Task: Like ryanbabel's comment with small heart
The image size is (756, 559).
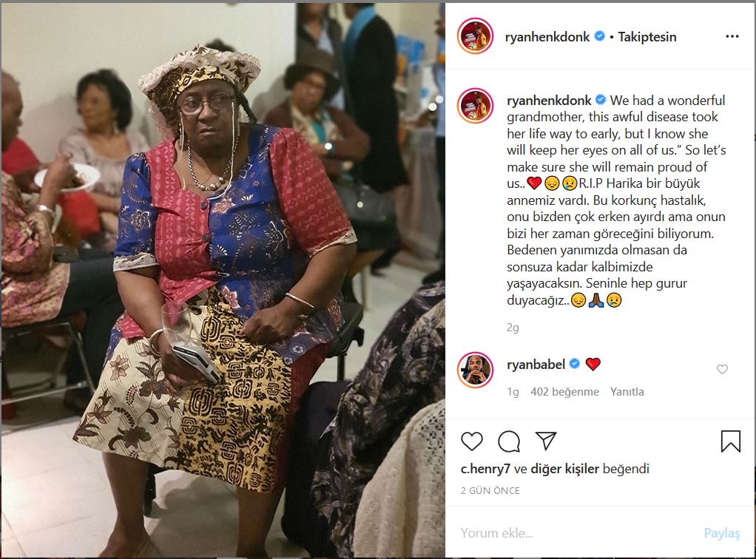Action: (722, 369)
